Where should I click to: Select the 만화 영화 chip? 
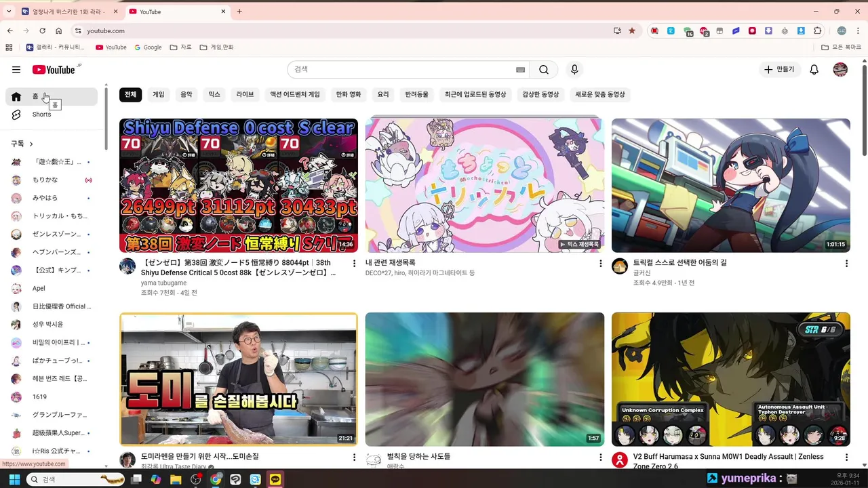349,95
